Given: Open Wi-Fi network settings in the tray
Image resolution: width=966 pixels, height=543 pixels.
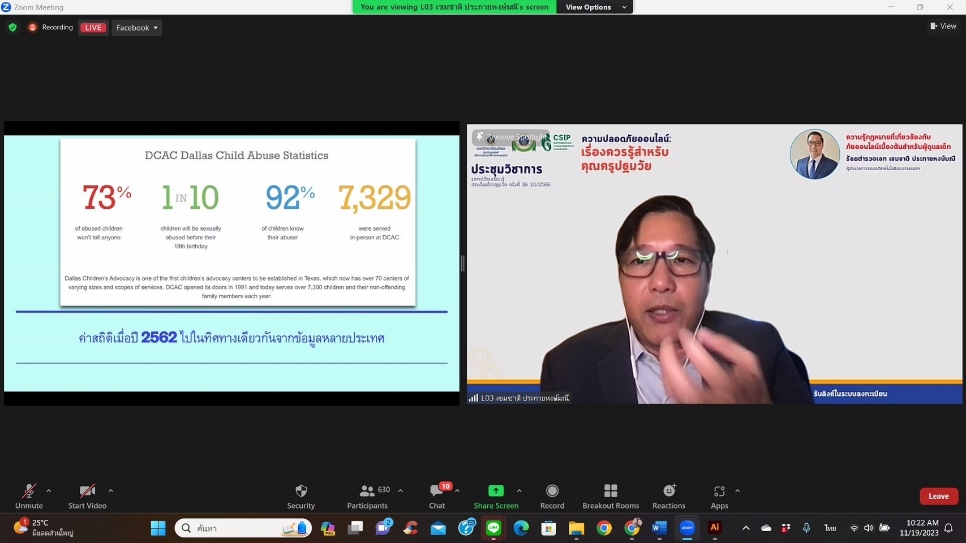Looking at the screenshot, I should coord(854,528).
